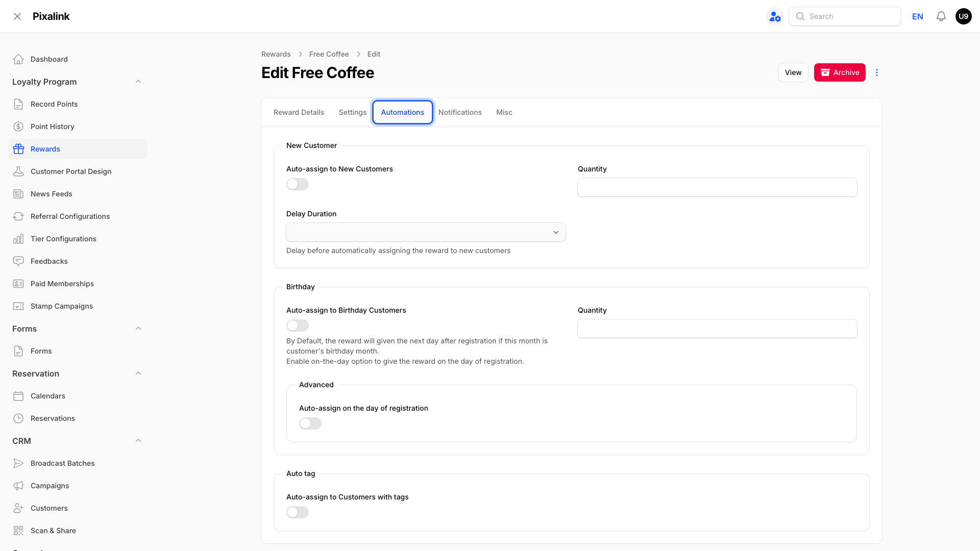Viewport: 980px width, 551px height.
Task: Open the U9 user avatar menu
Action: [x=964, y=16]
